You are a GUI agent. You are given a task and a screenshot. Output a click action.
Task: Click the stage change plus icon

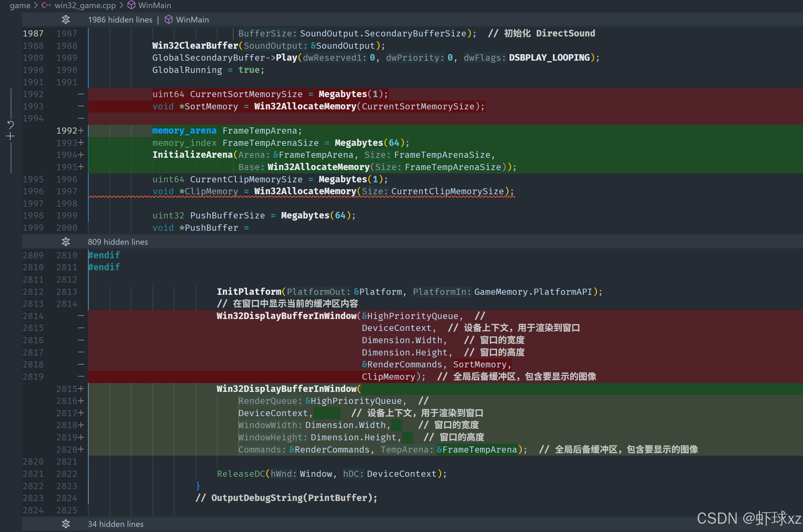coord(11,137)
